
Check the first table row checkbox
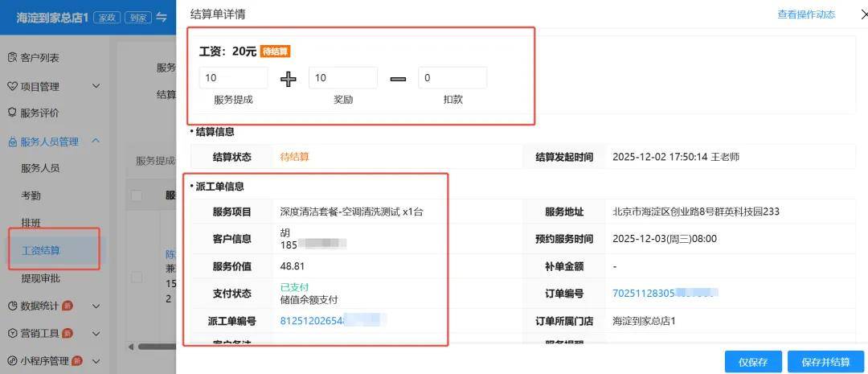(137, 277)
